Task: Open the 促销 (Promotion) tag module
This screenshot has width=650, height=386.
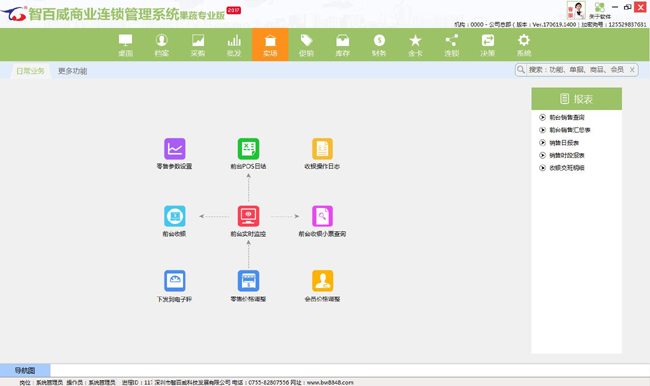Action: click(x=306, y=45)
